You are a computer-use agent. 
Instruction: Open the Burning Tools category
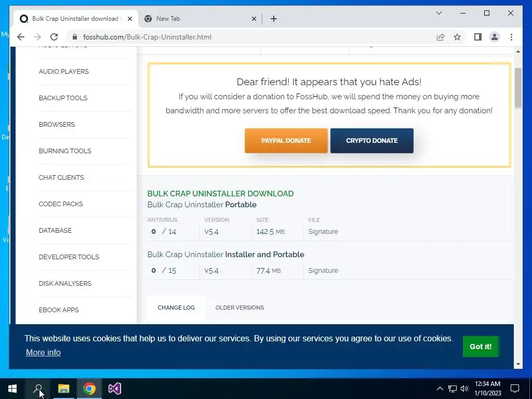tap(65, 151)
